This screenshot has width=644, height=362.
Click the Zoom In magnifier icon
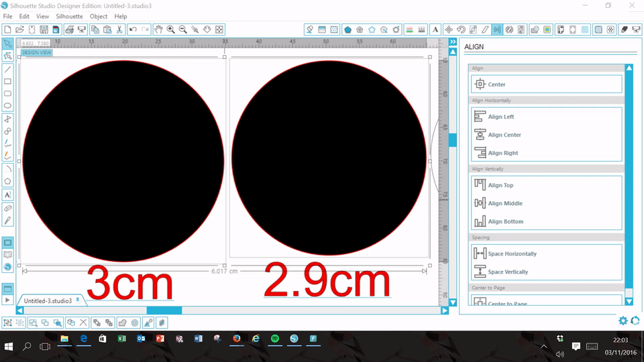(x=170, y=29)
